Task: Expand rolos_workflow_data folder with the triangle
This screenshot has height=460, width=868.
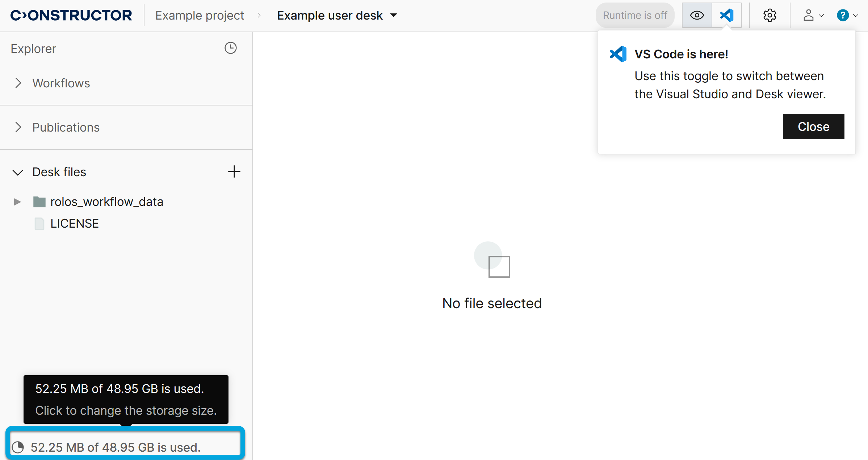Action: [17, 202]
